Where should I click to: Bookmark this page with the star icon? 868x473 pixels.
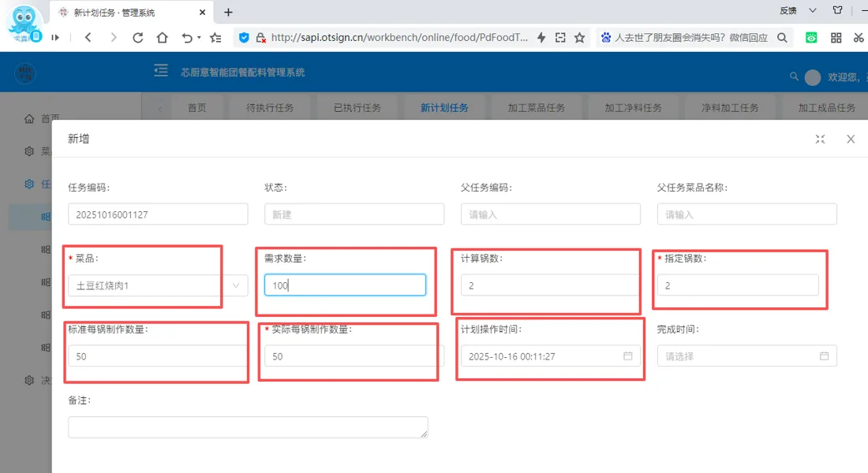coord(580,38)
